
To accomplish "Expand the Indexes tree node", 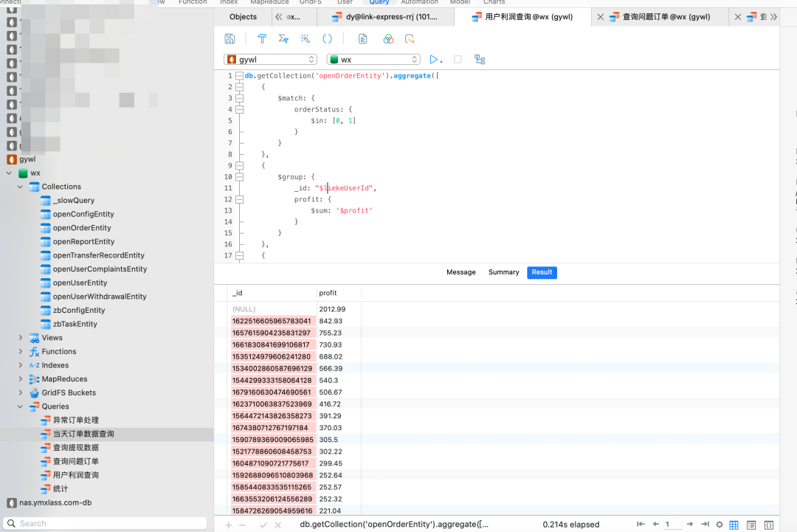I will point(20,365).
